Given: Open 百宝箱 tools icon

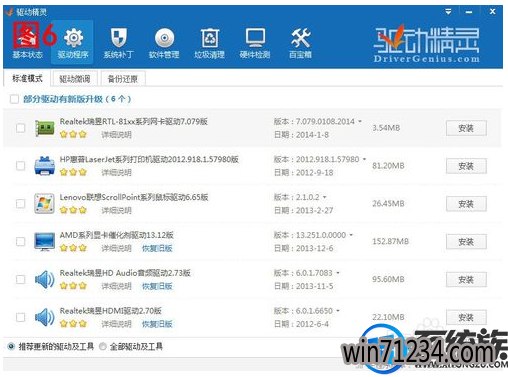Looking at the screenshot, I should point(300,42).
